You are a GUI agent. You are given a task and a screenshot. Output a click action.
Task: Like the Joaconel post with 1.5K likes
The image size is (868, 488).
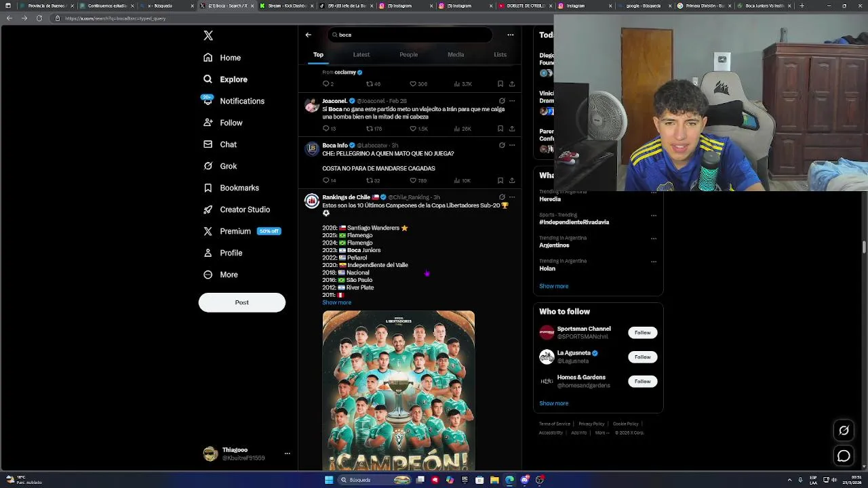tap(418, 129)
